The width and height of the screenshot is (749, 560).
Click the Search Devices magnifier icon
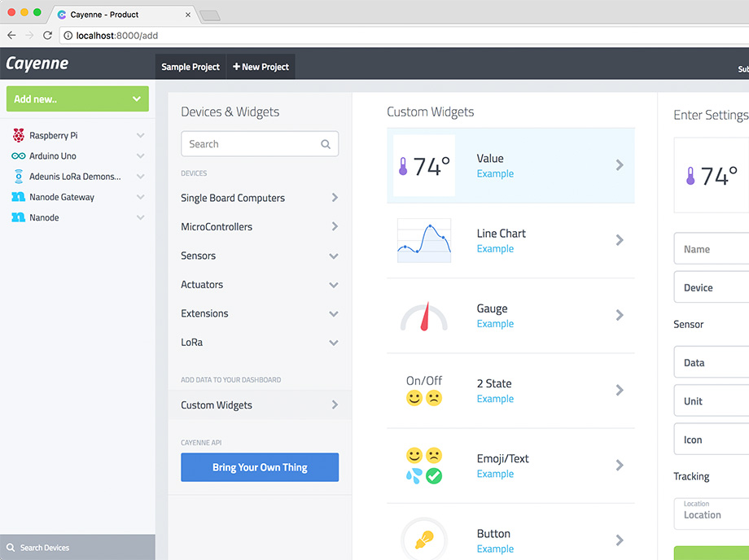tap(11, 548)
